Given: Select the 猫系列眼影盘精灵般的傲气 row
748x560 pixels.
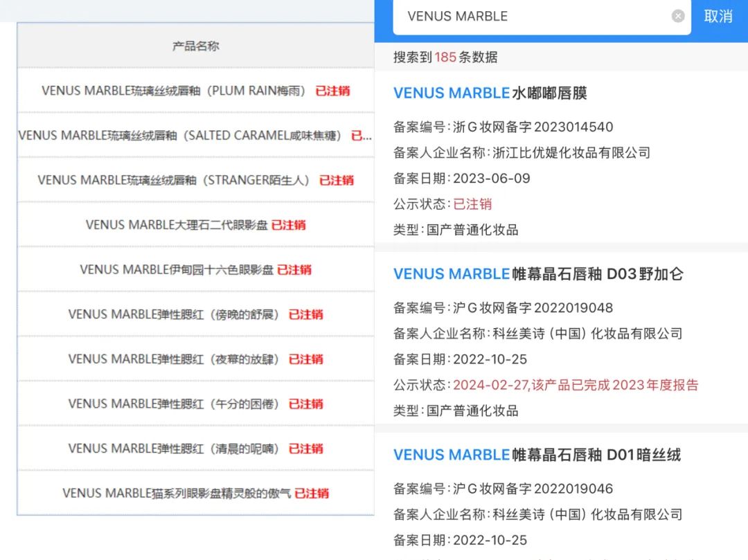Looking at the screenshot, I should (x=177, y=494).
